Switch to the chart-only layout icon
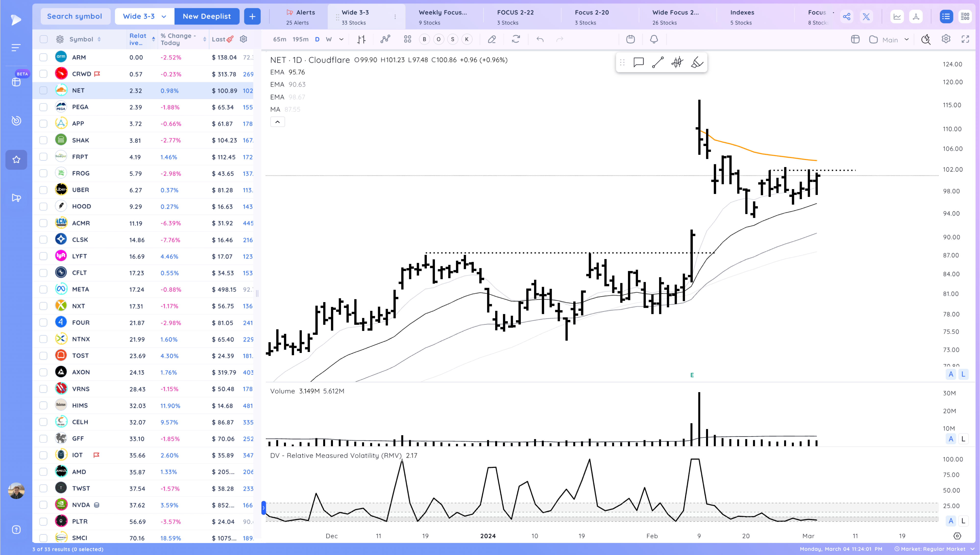This screenshot has width=980, height=555. (897, 16)
